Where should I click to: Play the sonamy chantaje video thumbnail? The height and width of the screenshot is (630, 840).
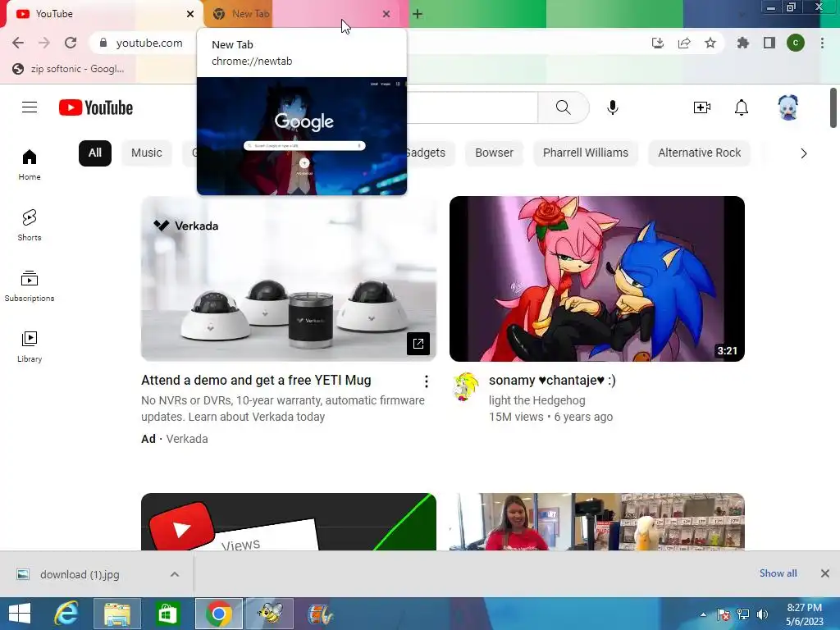click(x=597, y=279)
